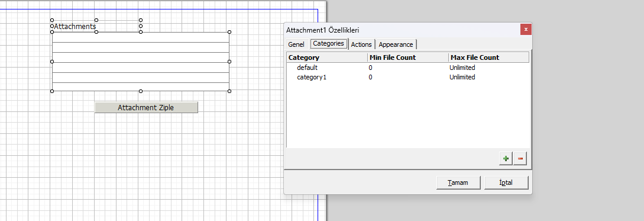Open the Actions tab
Screen dimensions: 644x221
361,44
